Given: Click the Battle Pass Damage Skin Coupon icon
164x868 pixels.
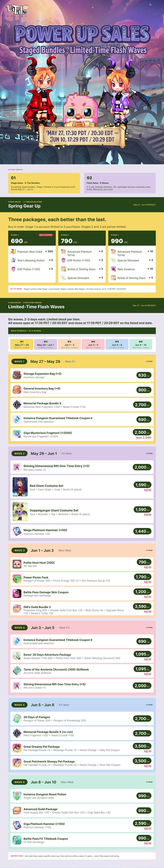Looking at the screenshot, I should pos(17,594).
